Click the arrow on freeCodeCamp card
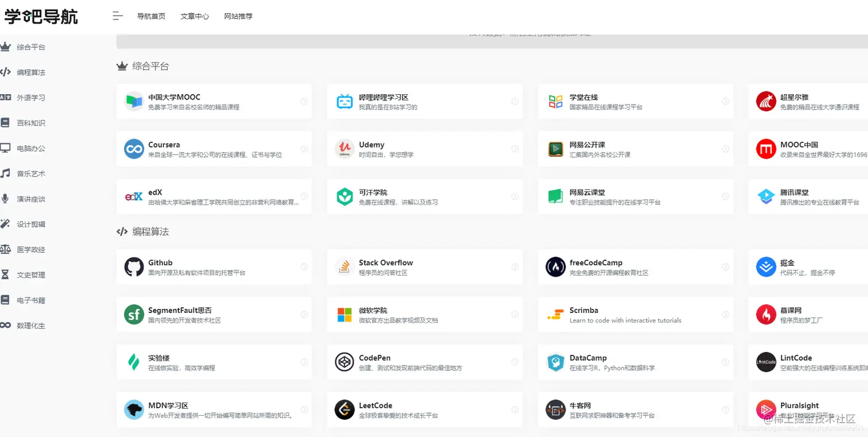868x437 pixels. coord(726,266)
